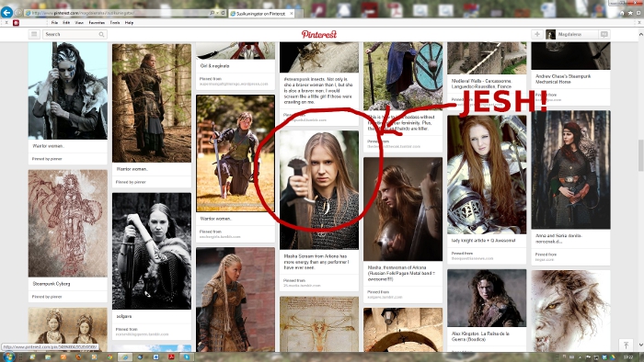Follow the wordpress.com source link under 'Girl & naginata'

234,84
